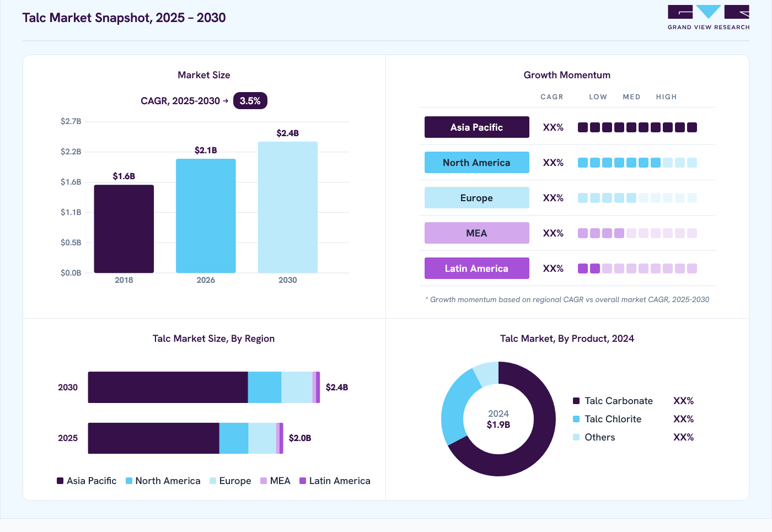Image resolution: width=772 pixels, height=532 pixels.
Task: Click the $1.9B donut center value
Action: (498, 424)
